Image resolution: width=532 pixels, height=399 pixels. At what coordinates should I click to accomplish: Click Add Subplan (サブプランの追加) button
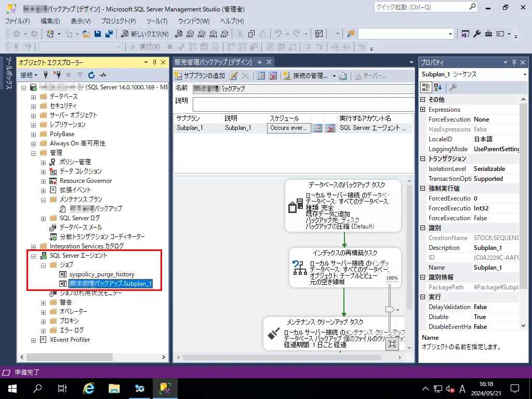(x=200, y=76)
